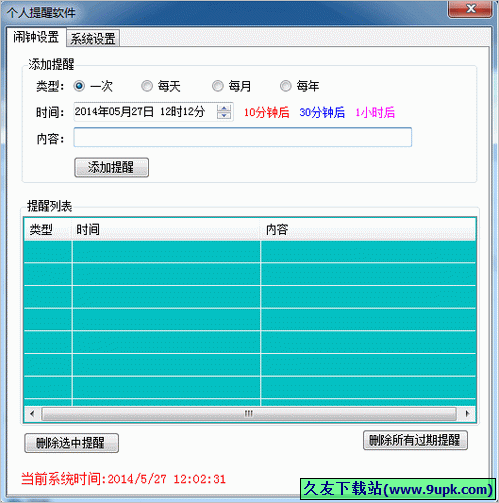Click 删除选中提醒 button

point(71,443)
